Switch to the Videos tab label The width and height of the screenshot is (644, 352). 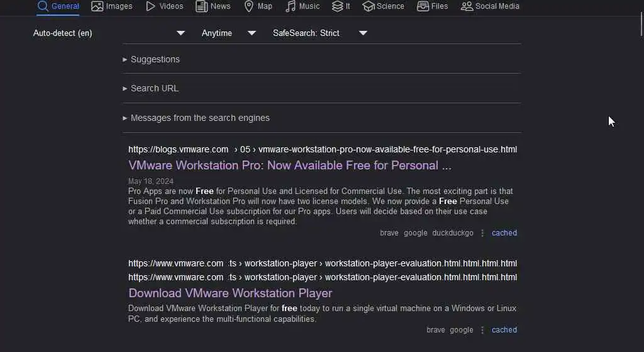coord(171,6)
